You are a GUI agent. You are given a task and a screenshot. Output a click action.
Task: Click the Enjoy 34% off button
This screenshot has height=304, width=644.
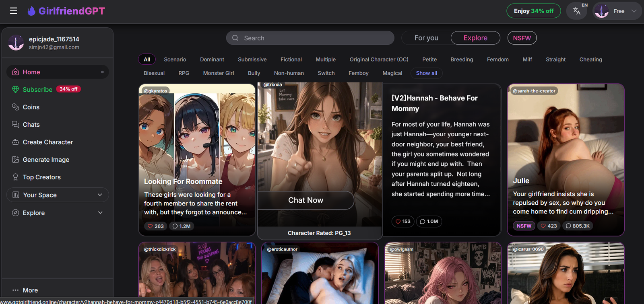coord(534,11)
